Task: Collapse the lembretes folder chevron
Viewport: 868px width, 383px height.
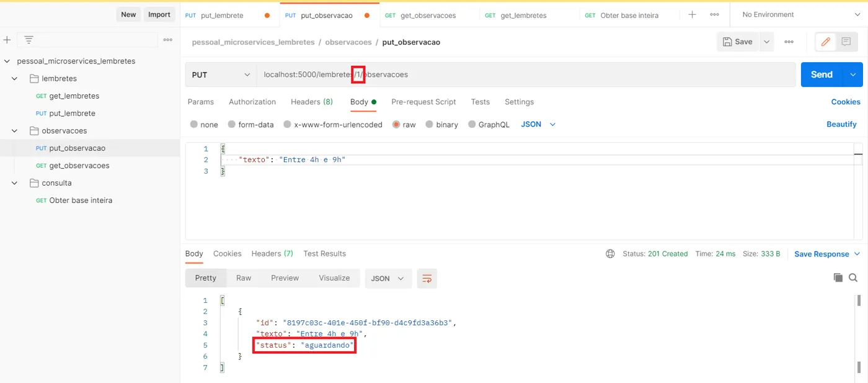Action: pyautogui.click(x=14, y=79)
